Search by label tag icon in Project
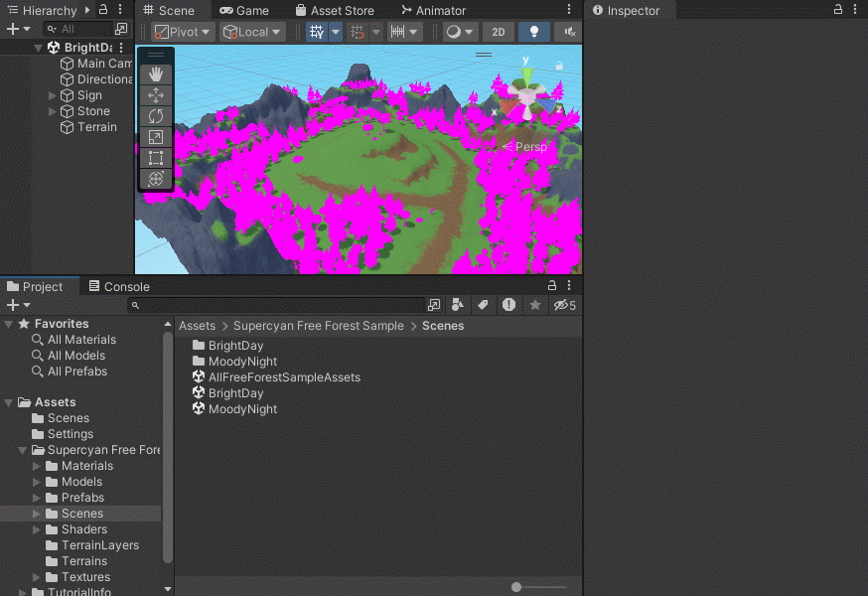 [484, 305]
